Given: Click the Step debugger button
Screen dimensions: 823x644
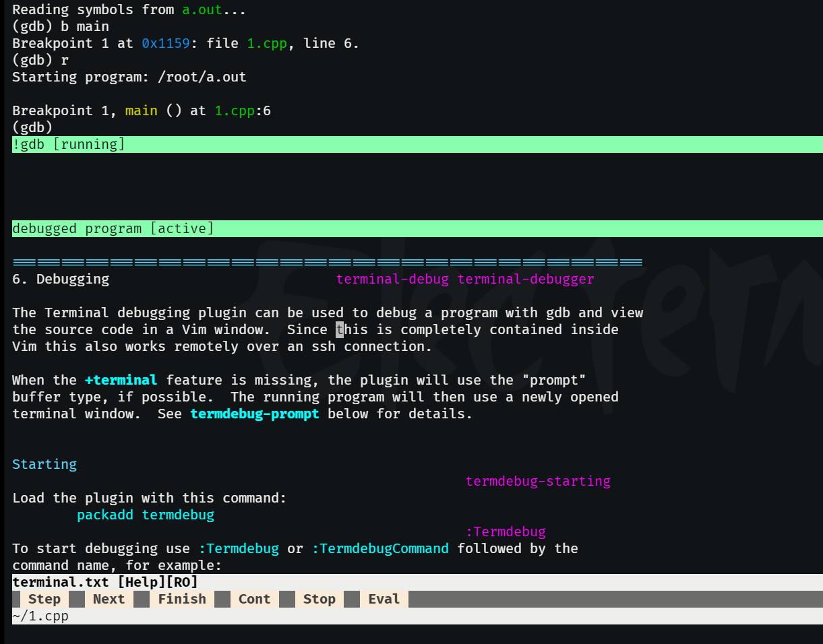Looking at the screenshot, I should coord(44,599).
